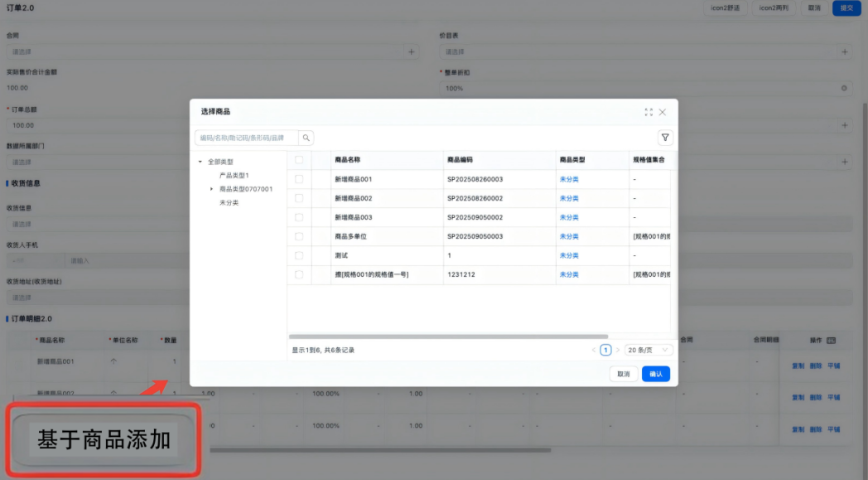Maximize the 选择商品 dialog to fullscreen

coord(648,111)
